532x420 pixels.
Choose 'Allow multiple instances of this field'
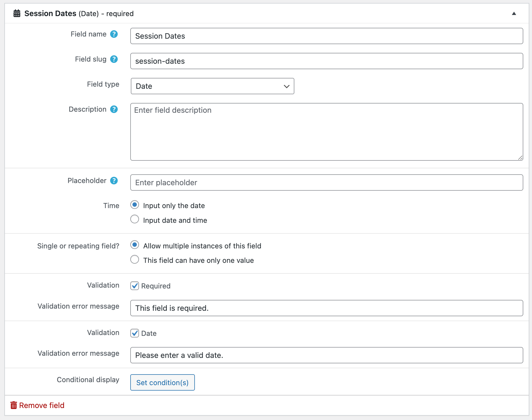click(135, 245)
